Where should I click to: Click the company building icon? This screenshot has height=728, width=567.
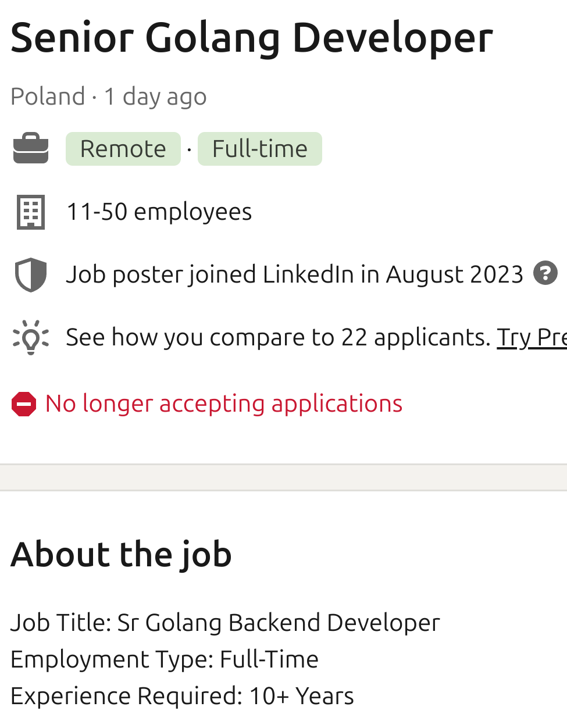click(x=31, y=212)
